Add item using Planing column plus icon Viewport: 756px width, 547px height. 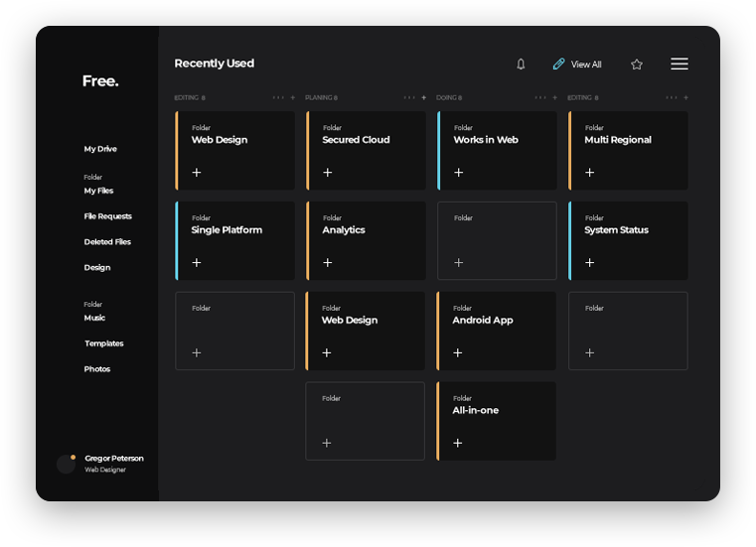[x=424, y=98]
